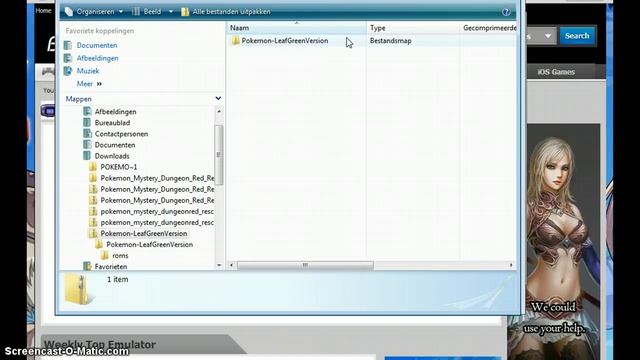Image resolution: width=640 pixels, height=360 pixels.
Task: Select Afbeeldingen in folder tree
Action: coord(116,111)
